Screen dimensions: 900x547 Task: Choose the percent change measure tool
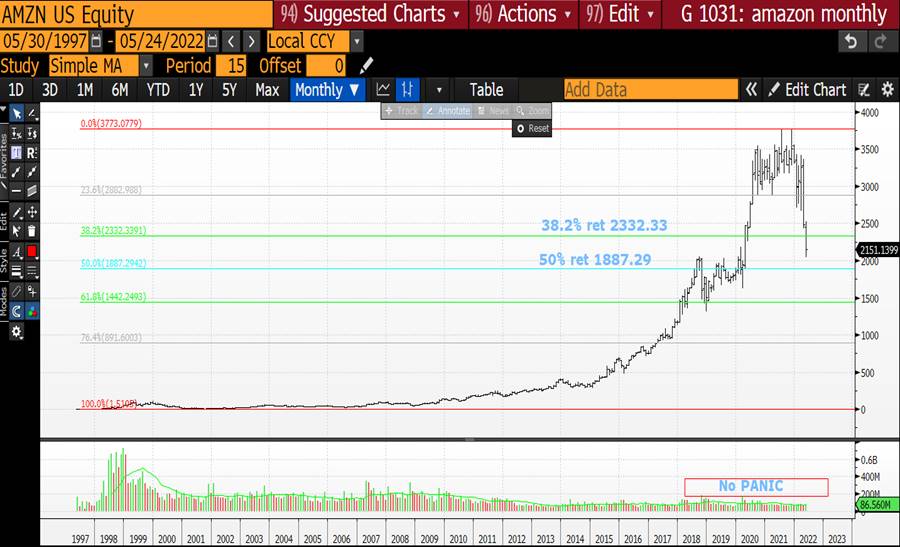(17, 134)
